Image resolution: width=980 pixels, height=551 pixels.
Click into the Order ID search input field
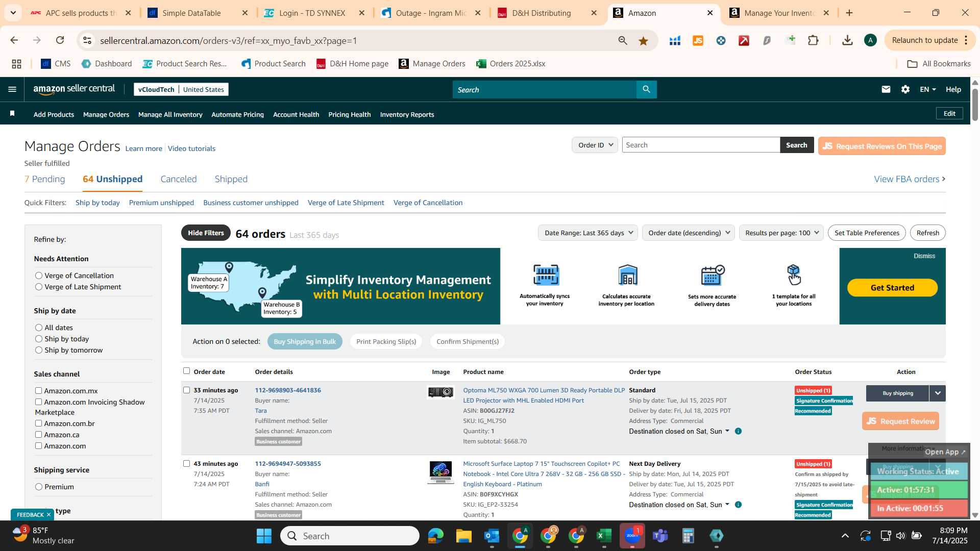pyautogui.click(x=701, y=145)
